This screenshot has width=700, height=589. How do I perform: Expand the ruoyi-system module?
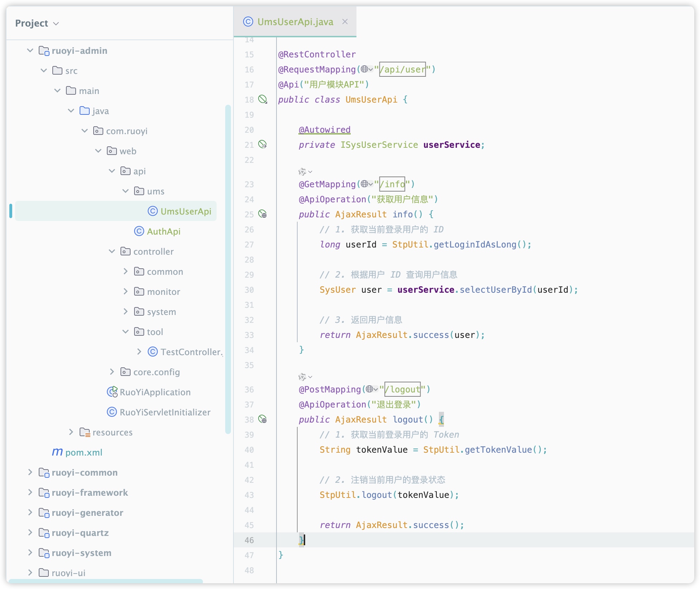tap(30, 553)
